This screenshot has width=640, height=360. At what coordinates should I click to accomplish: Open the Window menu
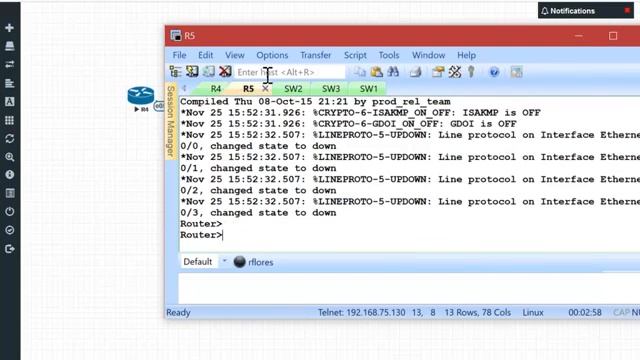(x=428, y=55)
